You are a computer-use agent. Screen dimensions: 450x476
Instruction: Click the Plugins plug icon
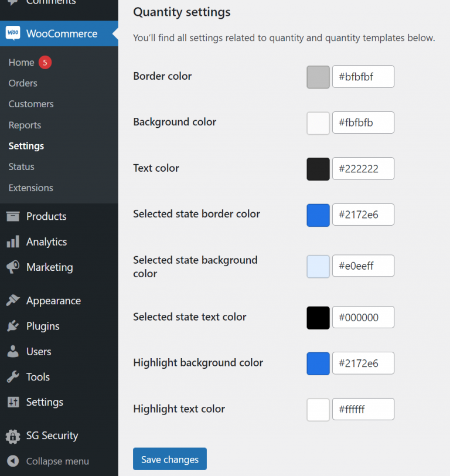[13, 326]
